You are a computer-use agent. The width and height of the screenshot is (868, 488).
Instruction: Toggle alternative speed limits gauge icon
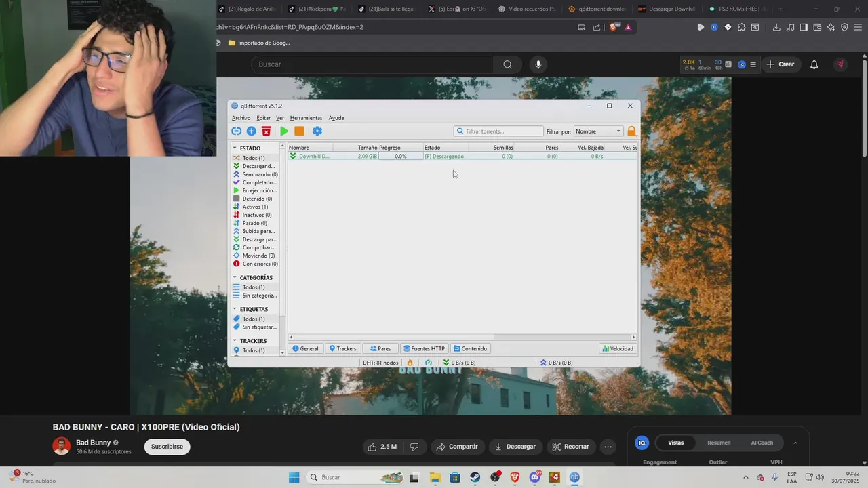[429, 363]
